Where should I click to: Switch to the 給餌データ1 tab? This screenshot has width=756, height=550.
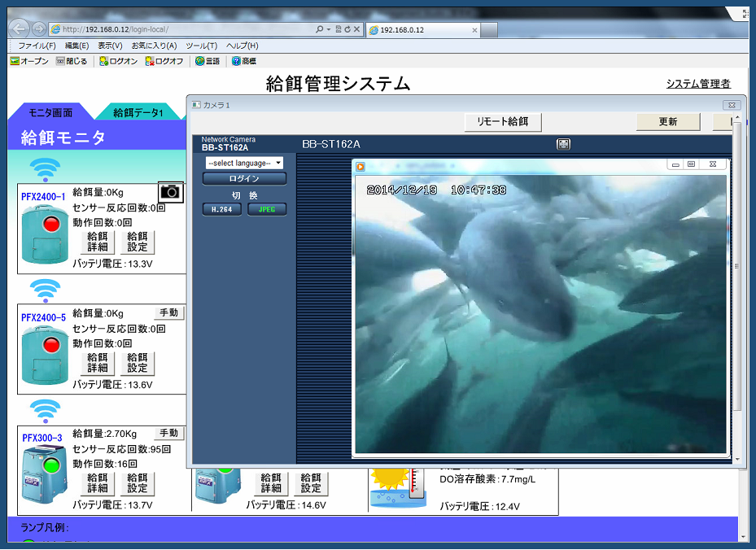pos(138,113)
